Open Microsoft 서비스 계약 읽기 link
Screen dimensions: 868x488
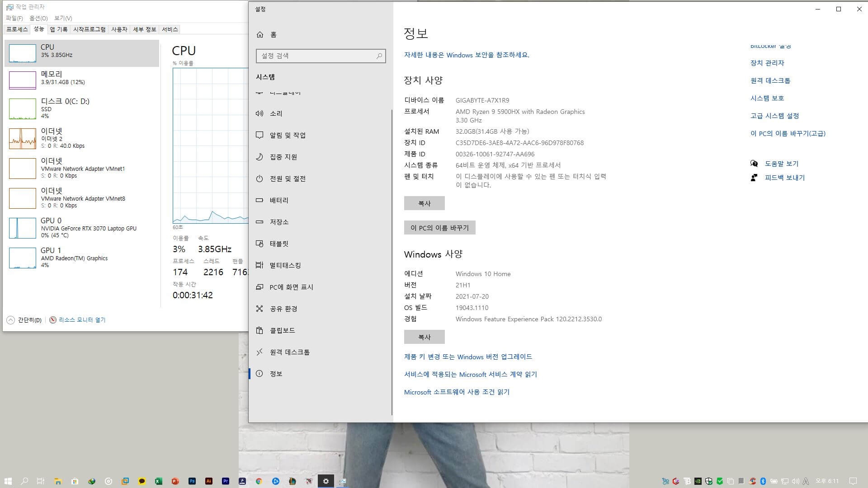(471, 374)
